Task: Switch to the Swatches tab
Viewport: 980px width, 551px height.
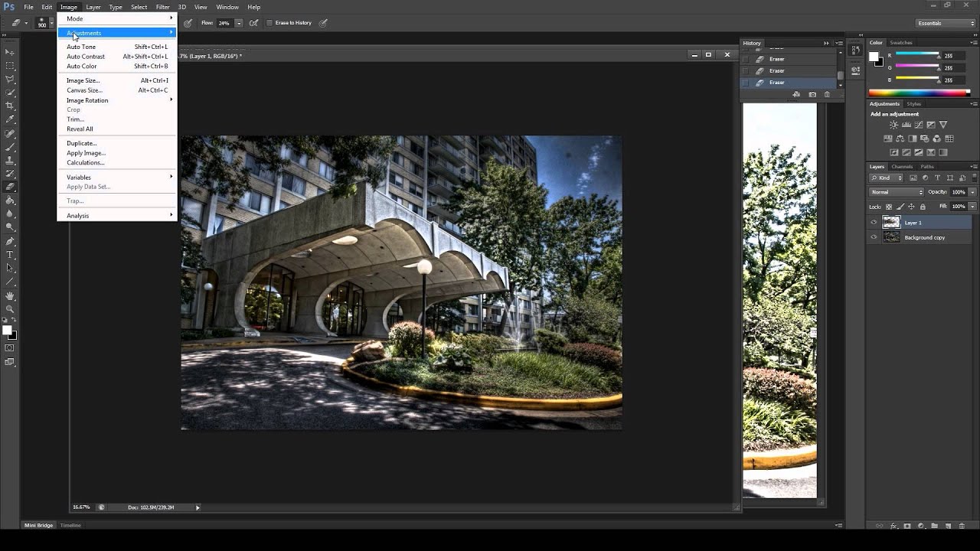Action: [901, 43]
